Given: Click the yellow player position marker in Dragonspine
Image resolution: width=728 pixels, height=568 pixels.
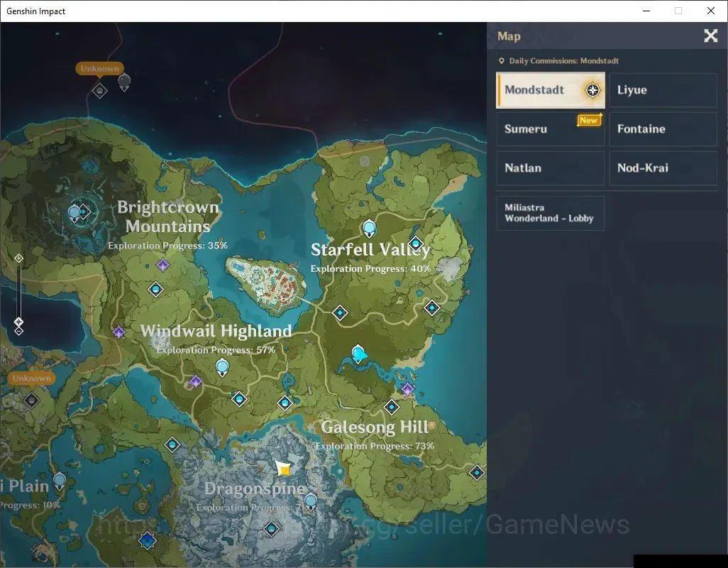Looking at the screenshot, I should point(283,469).
